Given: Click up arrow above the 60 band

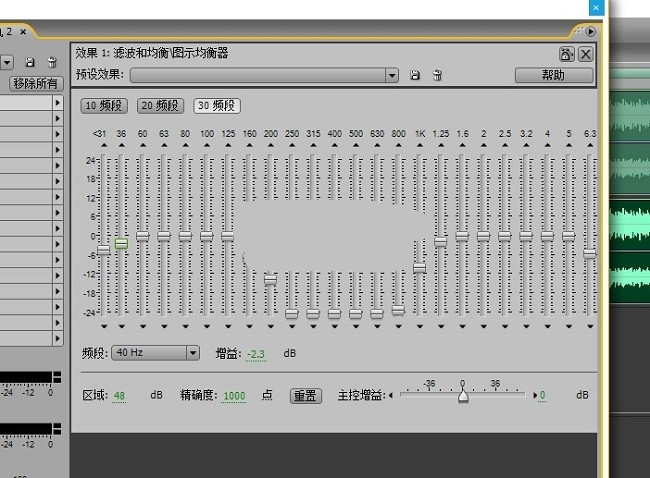Looking at the screenshot, I should click(x=143, y=145).
